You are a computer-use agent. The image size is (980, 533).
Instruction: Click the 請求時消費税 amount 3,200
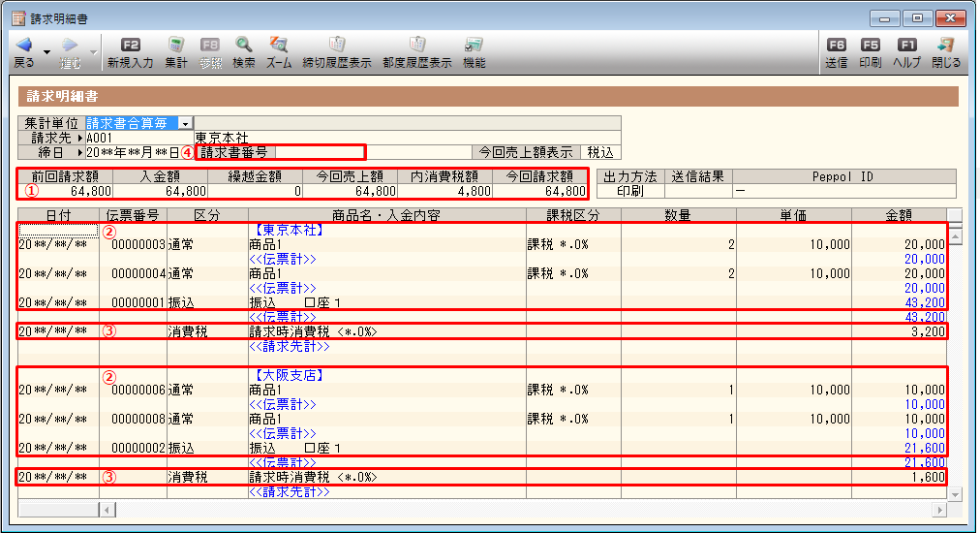[928, 331]
